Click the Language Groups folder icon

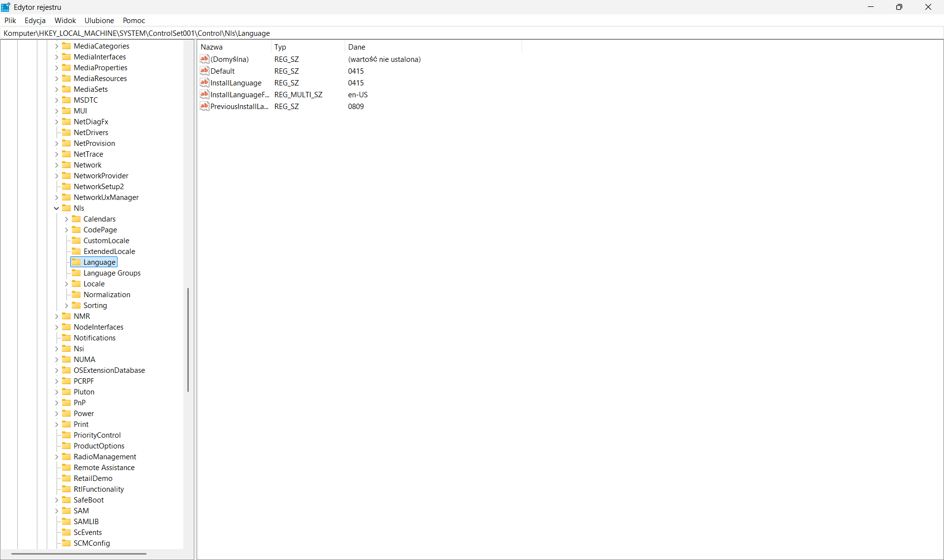(x=76, y=273)
